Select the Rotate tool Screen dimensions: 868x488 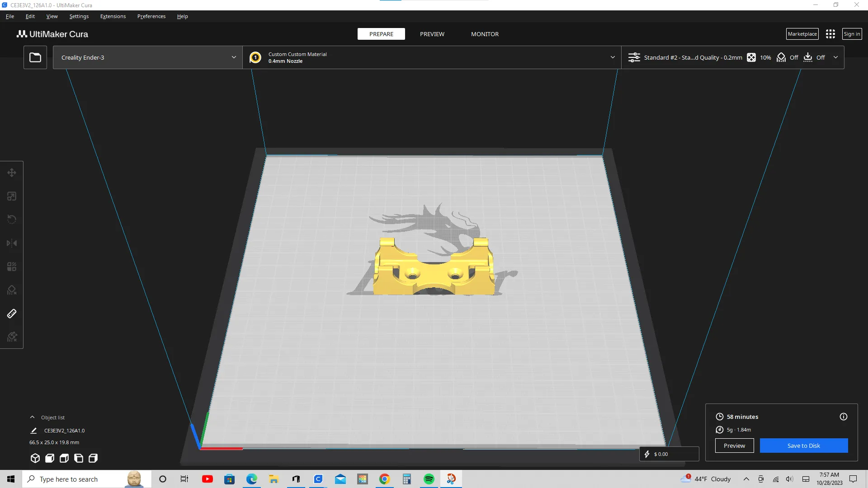point(12,220)
